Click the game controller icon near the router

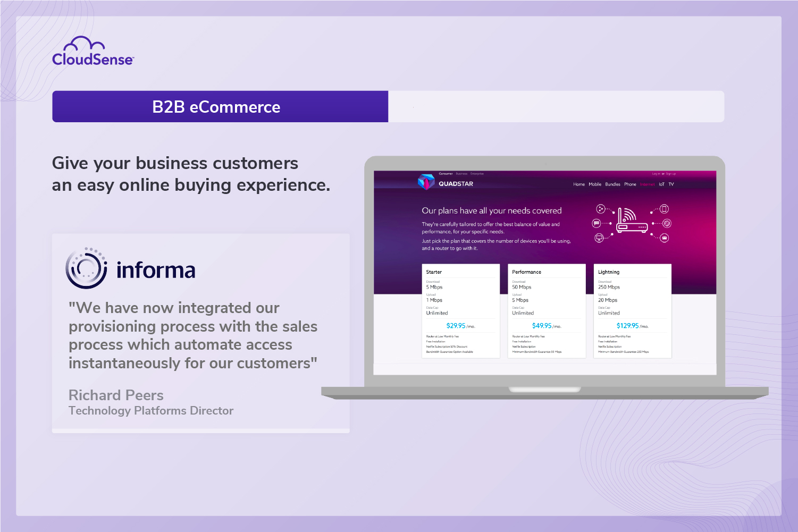[x=601, y=209]
